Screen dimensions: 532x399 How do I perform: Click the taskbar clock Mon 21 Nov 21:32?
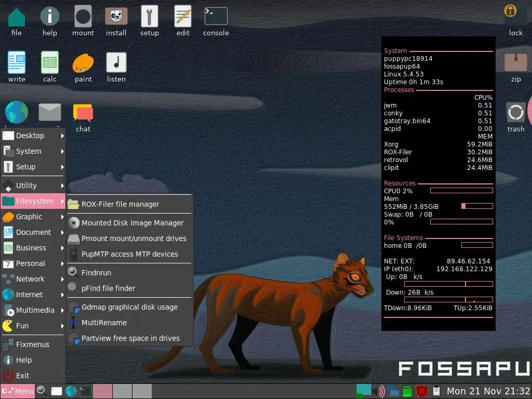pos(488,391)
